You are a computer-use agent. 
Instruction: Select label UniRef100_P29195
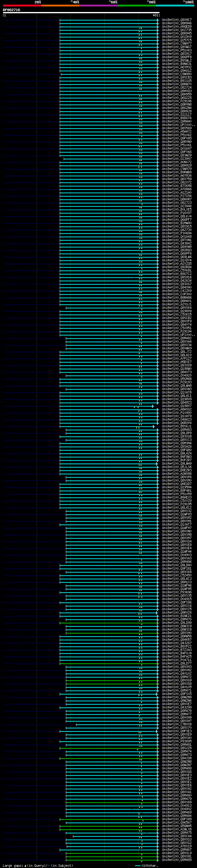point(177,504)
